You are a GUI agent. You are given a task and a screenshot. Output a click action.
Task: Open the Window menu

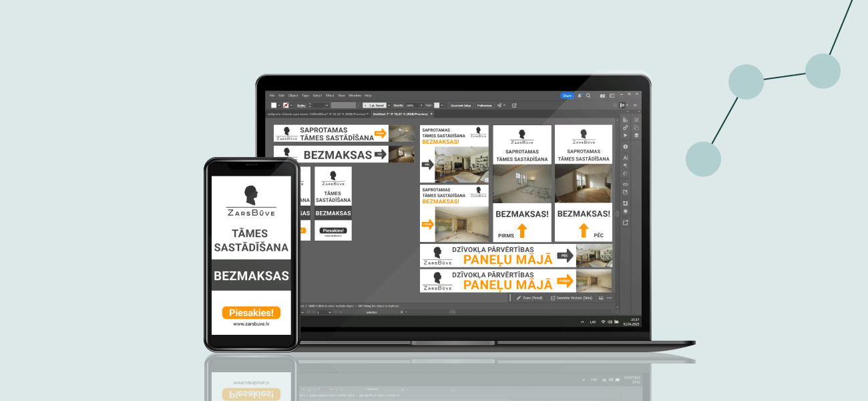coord(355,96)
